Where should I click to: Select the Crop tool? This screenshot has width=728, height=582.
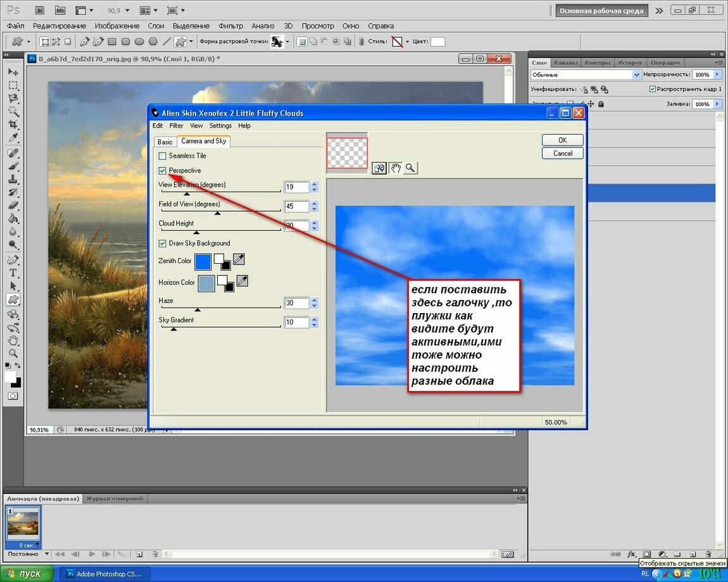tap(13, 125)
